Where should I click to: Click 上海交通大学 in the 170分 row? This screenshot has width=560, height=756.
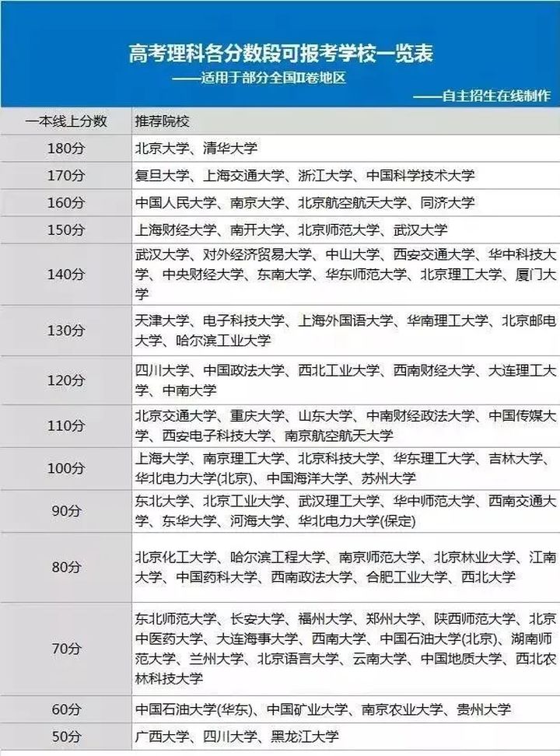[x=243, y=175]
